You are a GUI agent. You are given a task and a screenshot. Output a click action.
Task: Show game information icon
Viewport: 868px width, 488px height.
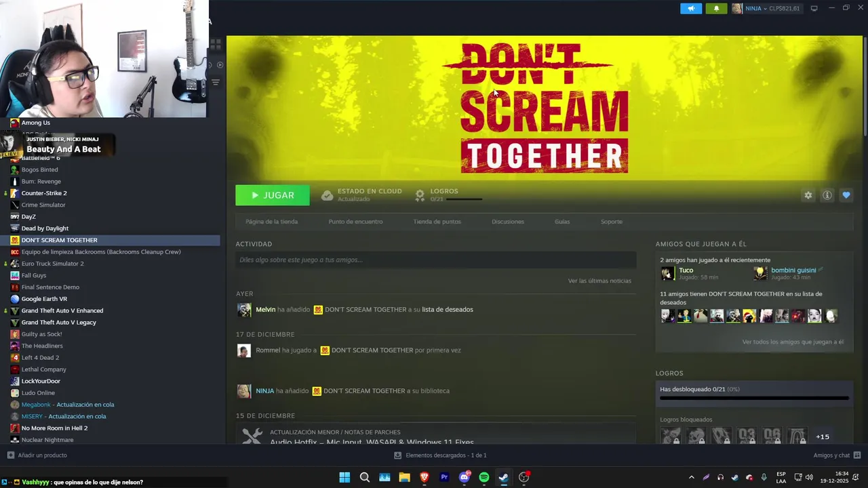[x=827, y=195]
